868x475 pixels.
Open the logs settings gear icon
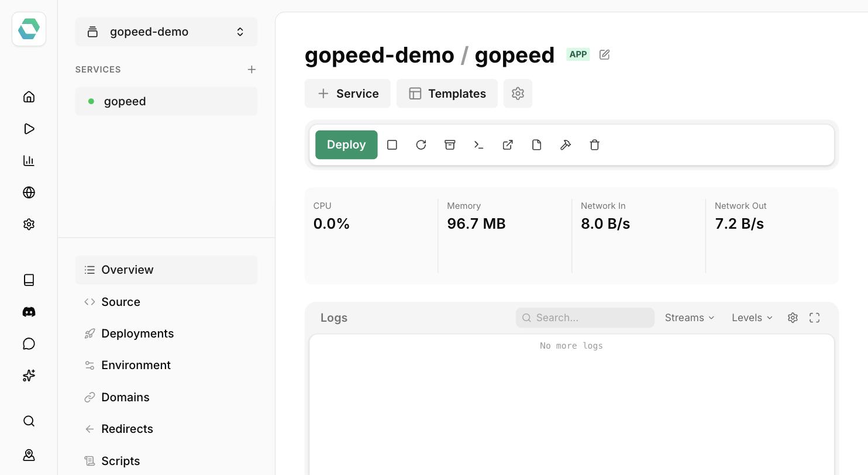point(793,318)
